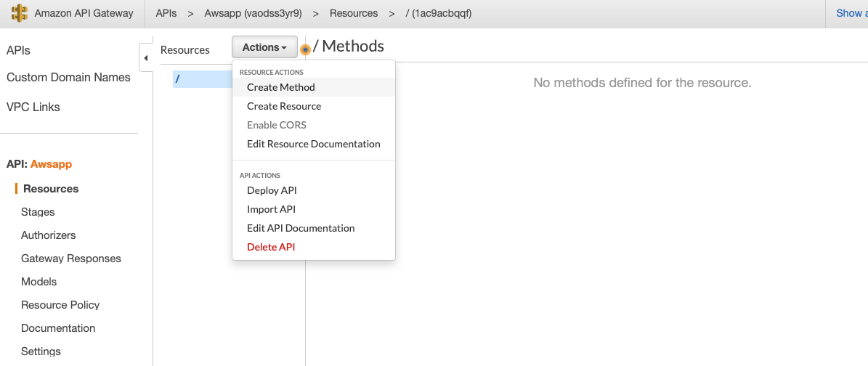Click the Show link at top right

point(851,13)
